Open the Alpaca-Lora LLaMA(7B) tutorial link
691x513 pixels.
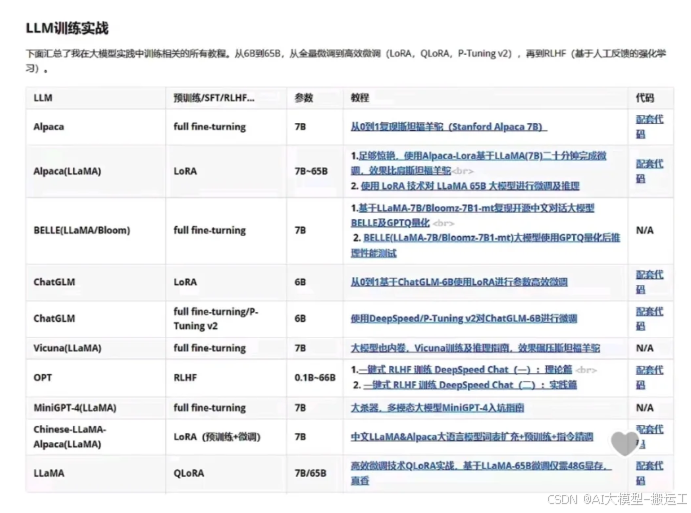[x=479, y=163]
